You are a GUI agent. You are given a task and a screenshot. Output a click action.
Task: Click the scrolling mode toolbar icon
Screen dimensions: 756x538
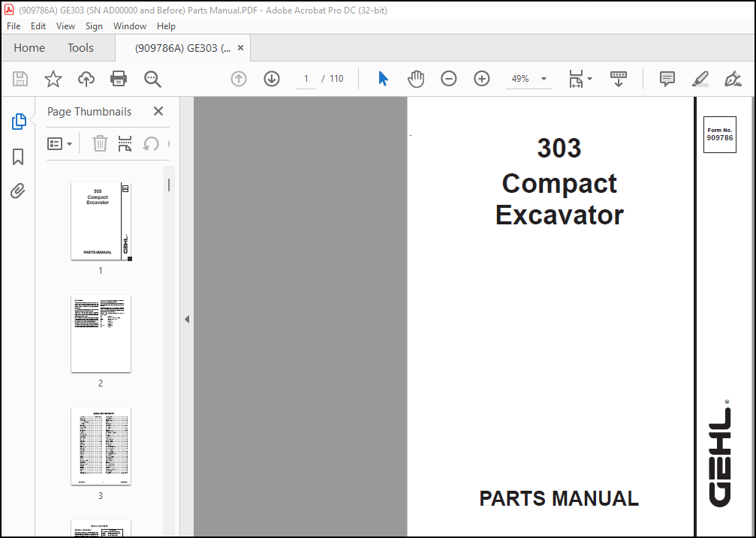pos(618,79)
